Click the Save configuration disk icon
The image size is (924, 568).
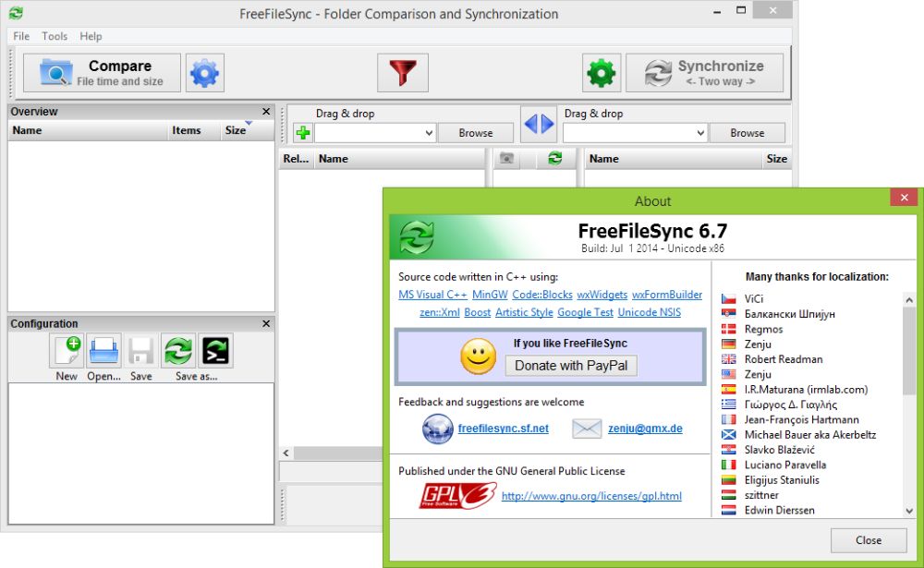coord(140,351)
